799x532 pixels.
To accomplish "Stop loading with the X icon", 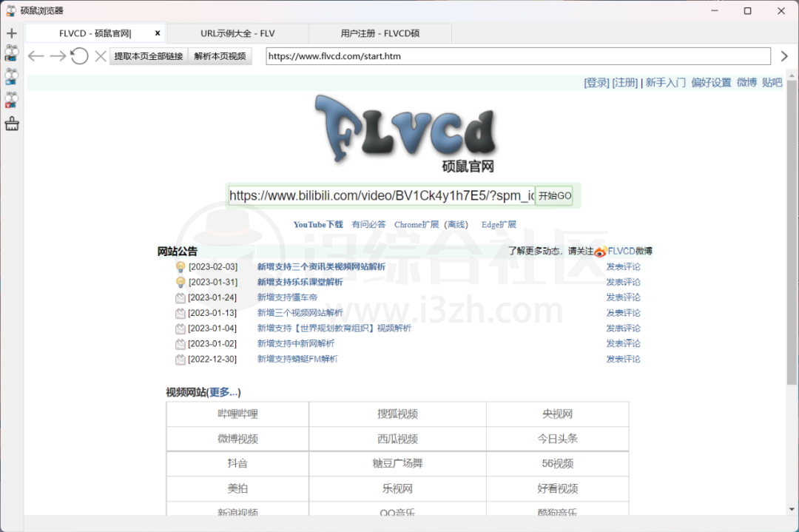I will tap(101, 56).
